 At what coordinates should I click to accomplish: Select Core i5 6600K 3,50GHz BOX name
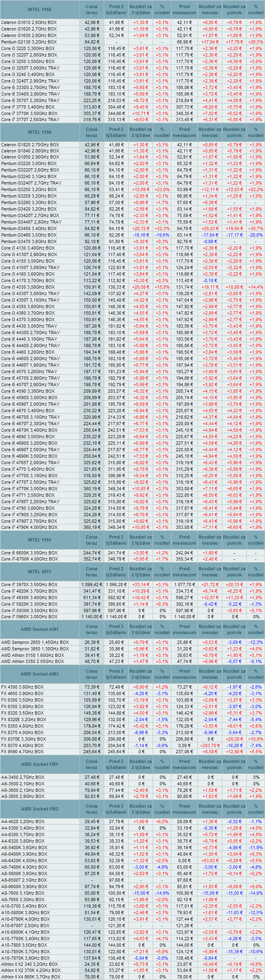pyautogui.click(x=29, y=553)
